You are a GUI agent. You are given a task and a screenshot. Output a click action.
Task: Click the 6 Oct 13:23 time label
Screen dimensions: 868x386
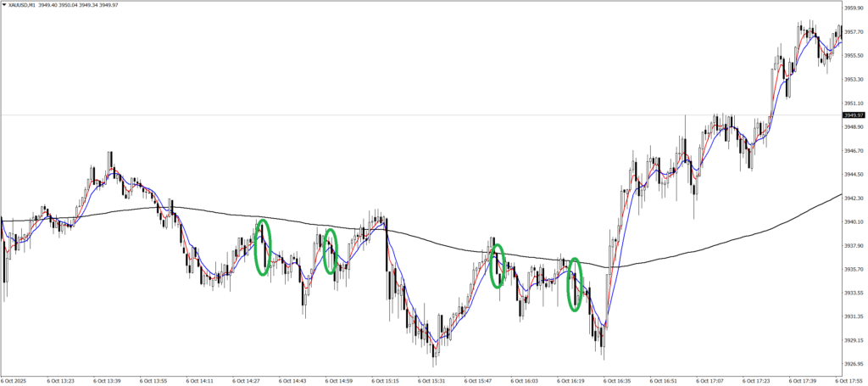pos(62,381)
